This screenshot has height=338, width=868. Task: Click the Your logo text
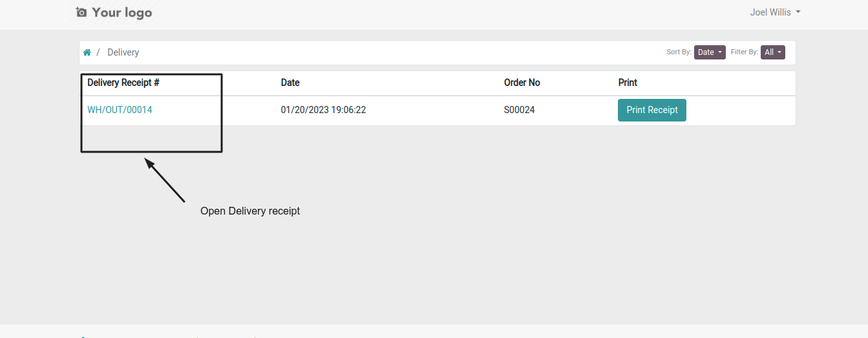pyautogui.click(x=122, y=12)
